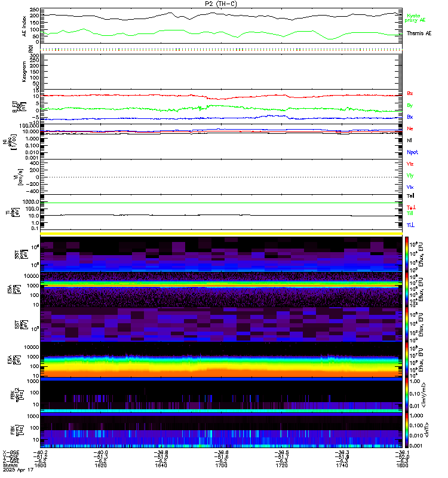Click the "Keogram" axis label
Screen dimensions: 448x478
(24, 72)
